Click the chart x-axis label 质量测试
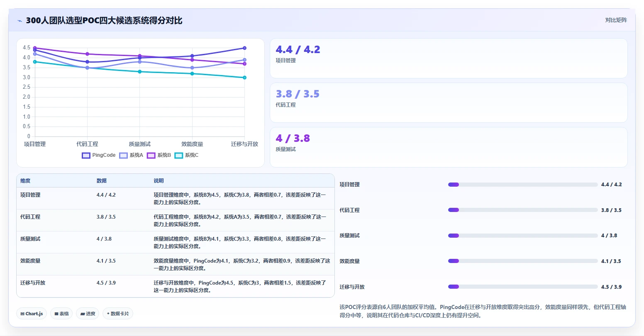Image resolution: width=644 pixels, height=336 pixels. click(140, 144)
